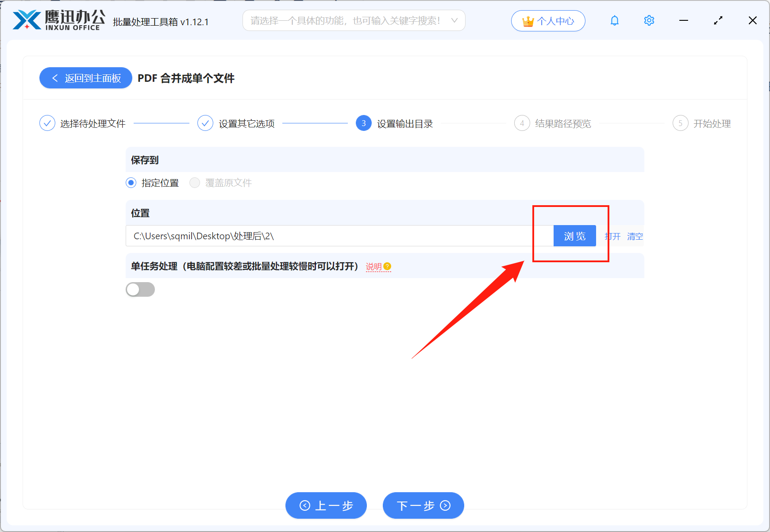Select the 指定位置 radio button
Screen dimensions: 770x532
tap(131, 183)
